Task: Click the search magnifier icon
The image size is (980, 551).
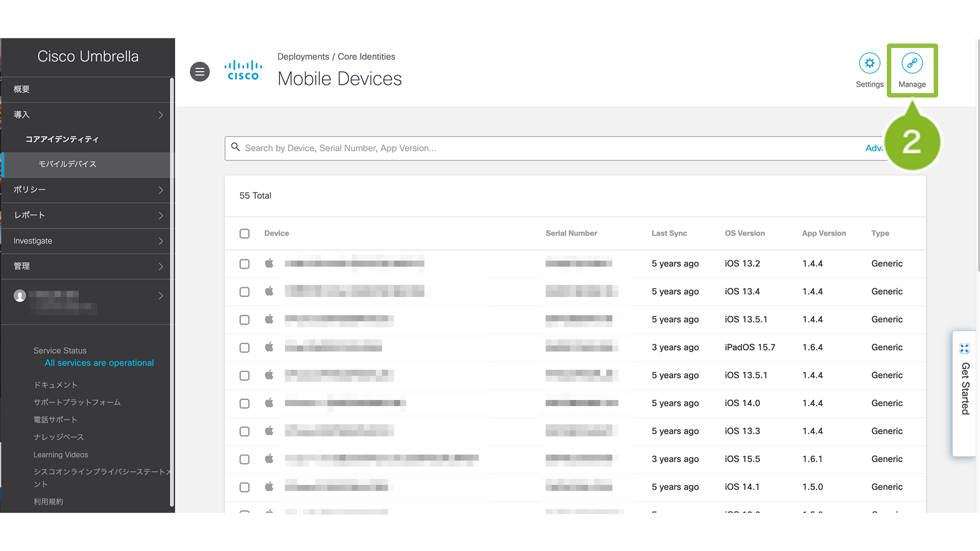Action: (235, 147)
